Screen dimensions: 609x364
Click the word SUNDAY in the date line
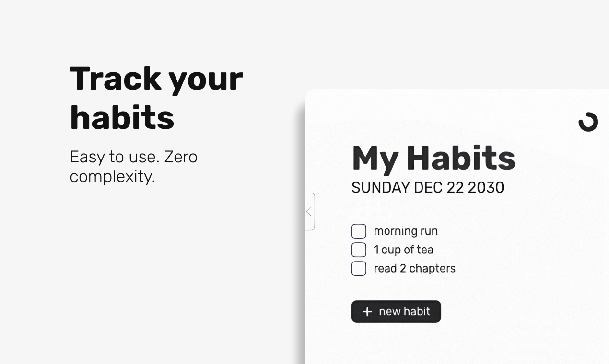(x=381, y=187)
